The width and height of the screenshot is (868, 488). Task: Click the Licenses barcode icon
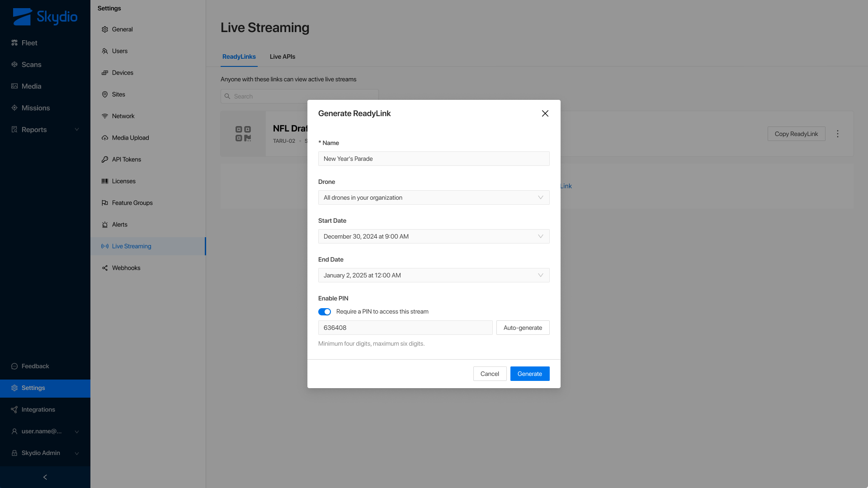point(105,181)
